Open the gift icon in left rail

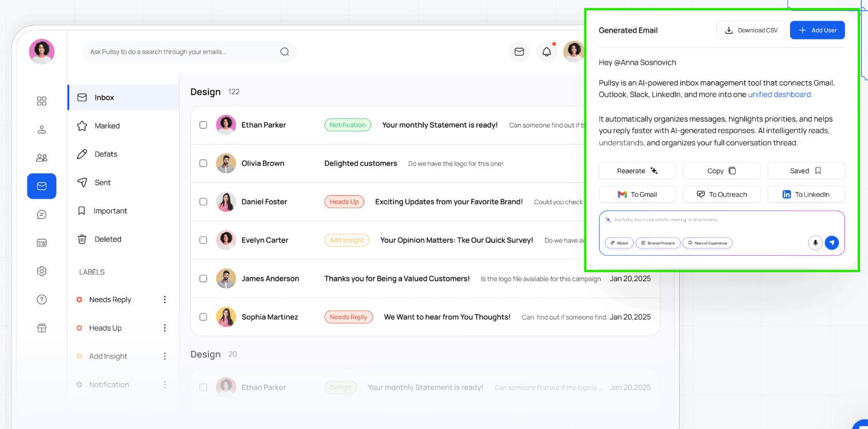pos(42,328)
